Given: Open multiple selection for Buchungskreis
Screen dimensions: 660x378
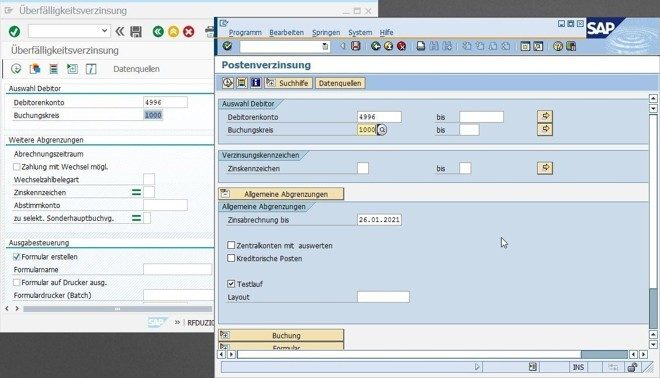Looking at the screenshot, I should coord(545,129).
